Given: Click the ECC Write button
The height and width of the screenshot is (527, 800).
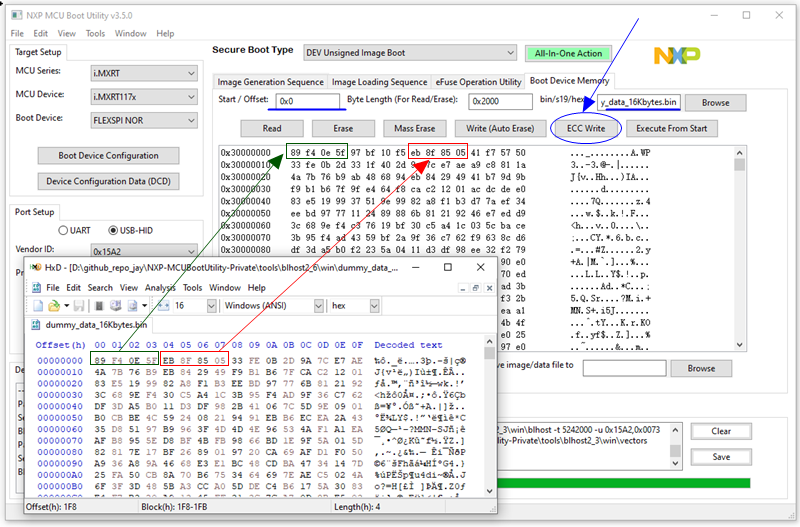Looking at the screenshot, I should [586, 129].
